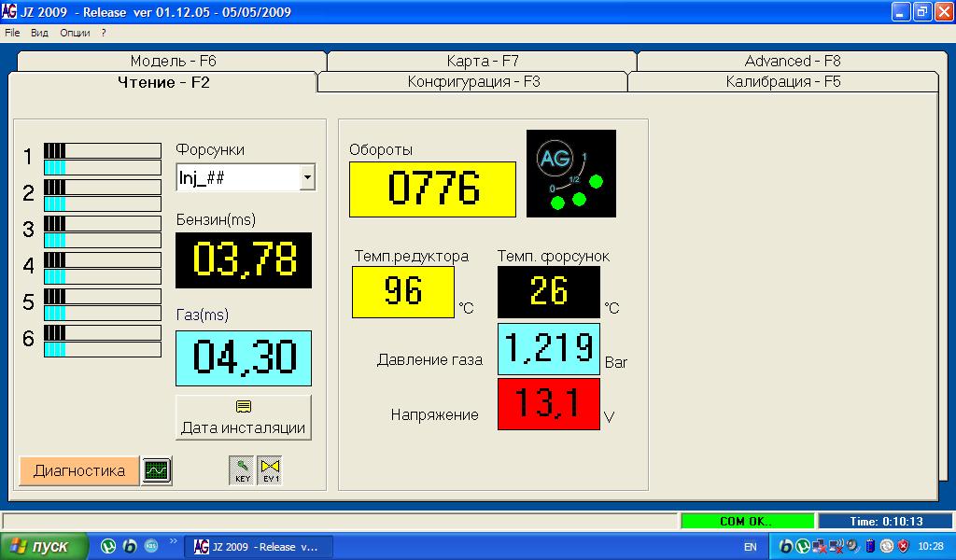Click the Обороты RPM display field
This screenshot has height=560, width=956.
432,189
